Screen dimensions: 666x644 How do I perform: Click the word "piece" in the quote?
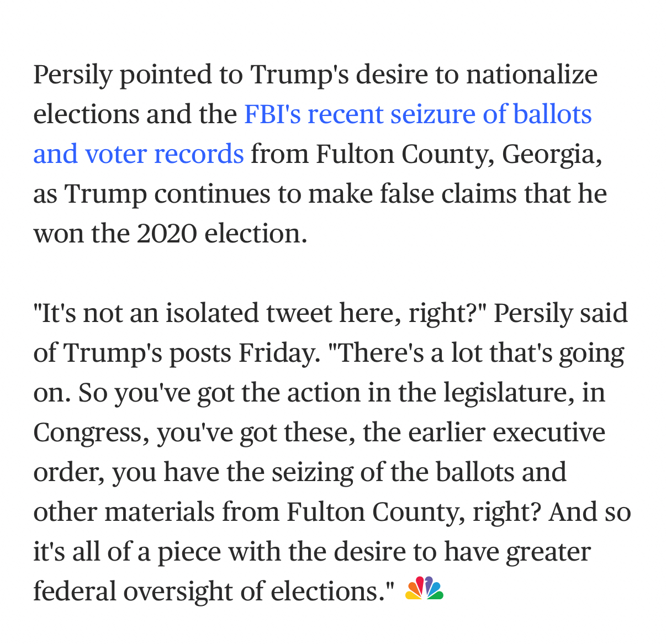tap(189, 552)
